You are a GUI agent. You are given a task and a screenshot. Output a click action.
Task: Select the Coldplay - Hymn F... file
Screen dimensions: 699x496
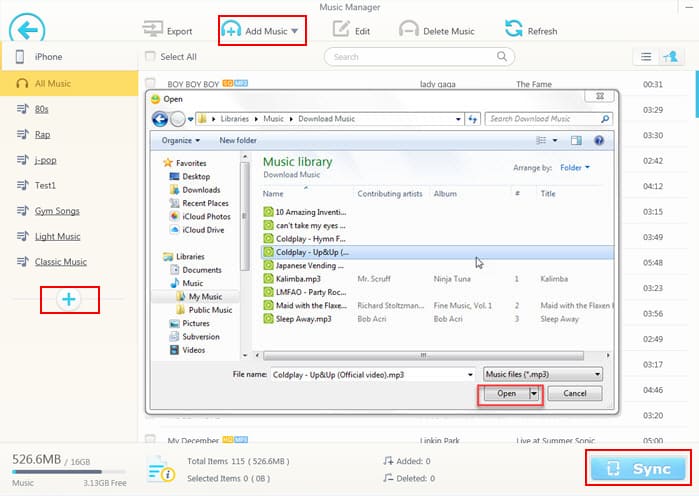coord(310,239)
